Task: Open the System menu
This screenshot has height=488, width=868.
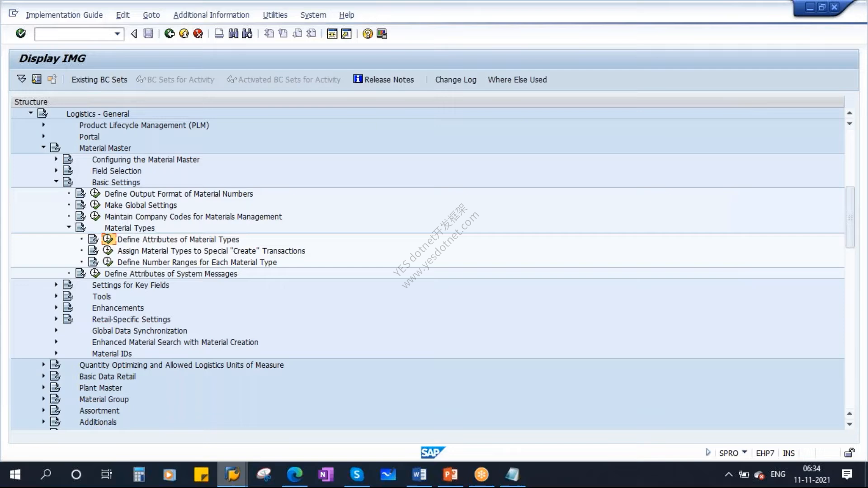Action: [x=313, y=15]
